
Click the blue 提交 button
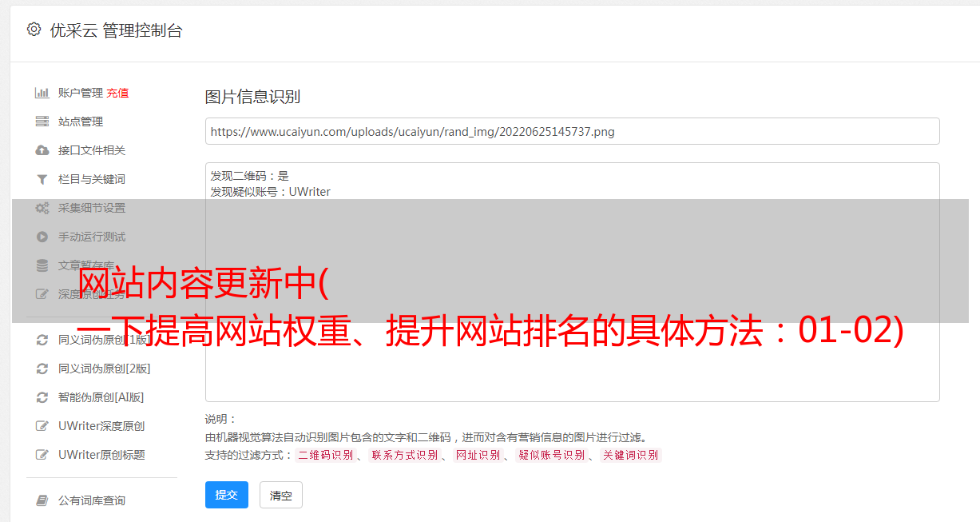click(x=227, y=495)
